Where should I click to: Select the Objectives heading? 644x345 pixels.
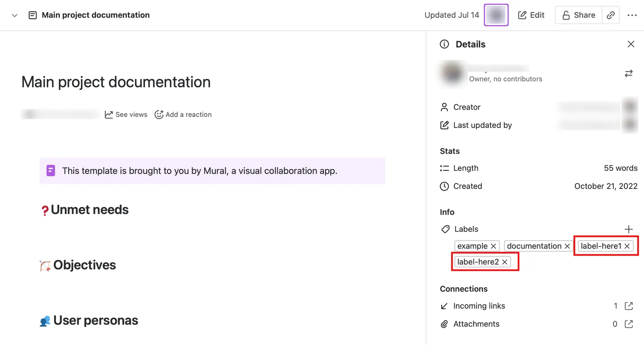point(85,265)
